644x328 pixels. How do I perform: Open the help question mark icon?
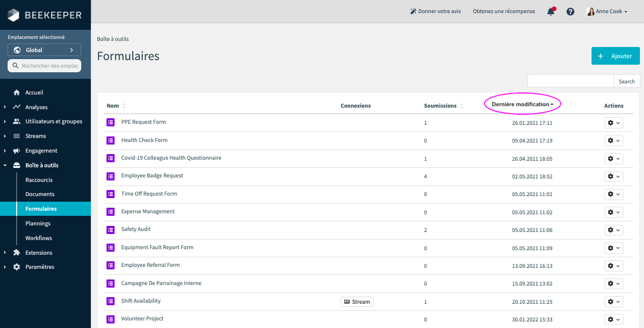coord(570,11)
